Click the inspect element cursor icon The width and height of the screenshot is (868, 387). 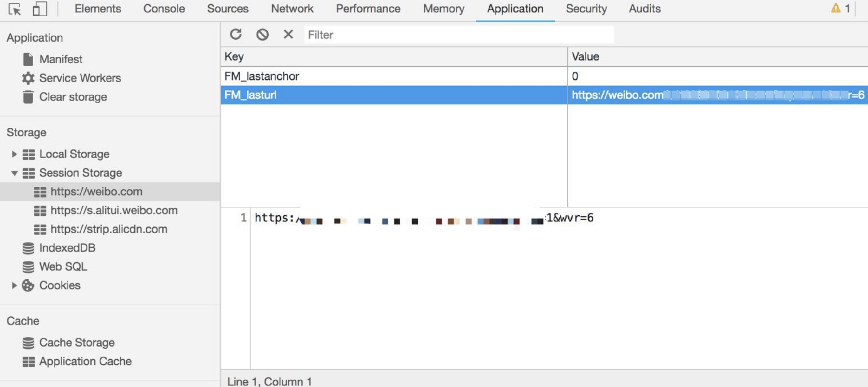[x=15, y=9]
